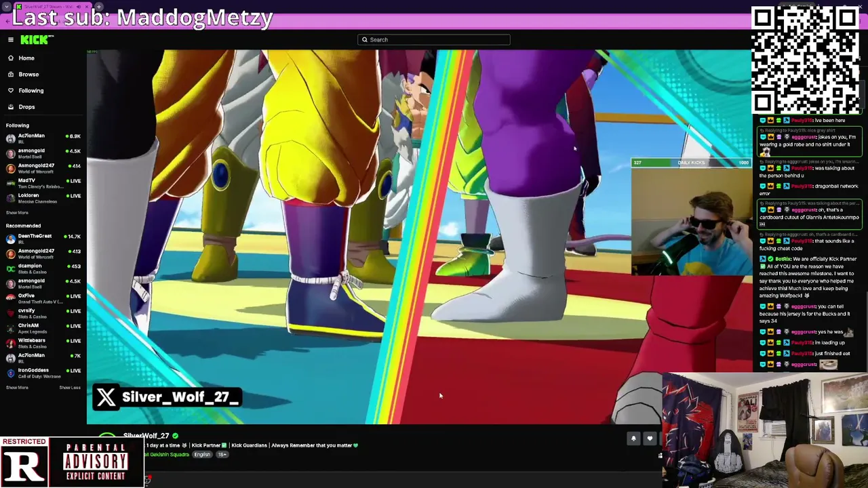Click Wittlebears avatar icon
Screen dimensions: 868x488
tap(10, 343)
